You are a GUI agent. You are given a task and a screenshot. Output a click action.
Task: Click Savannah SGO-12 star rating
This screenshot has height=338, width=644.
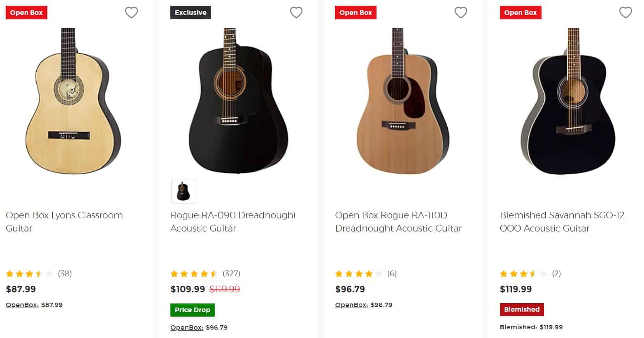522,273
